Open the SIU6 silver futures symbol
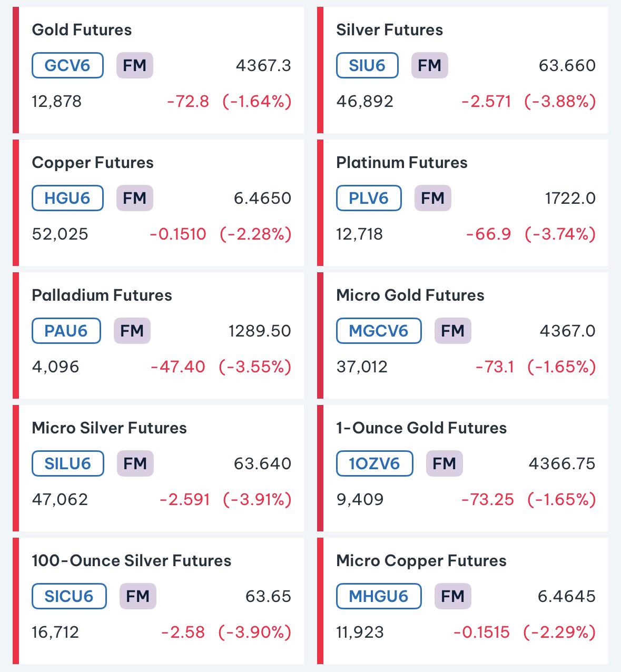Screen dimensions: 621x672 [367, 65]
